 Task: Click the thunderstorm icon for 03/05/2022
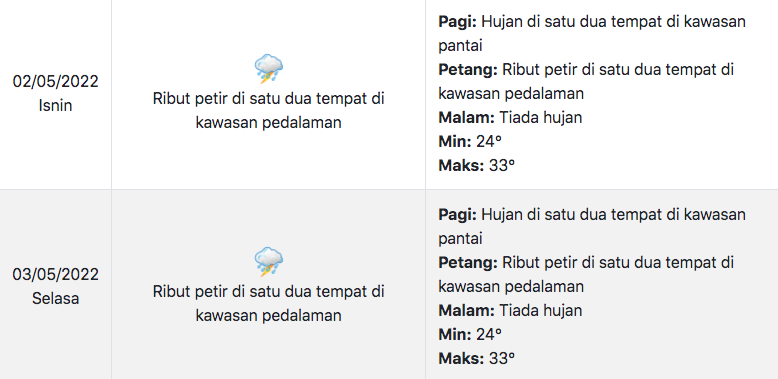(x=268, y=261)
